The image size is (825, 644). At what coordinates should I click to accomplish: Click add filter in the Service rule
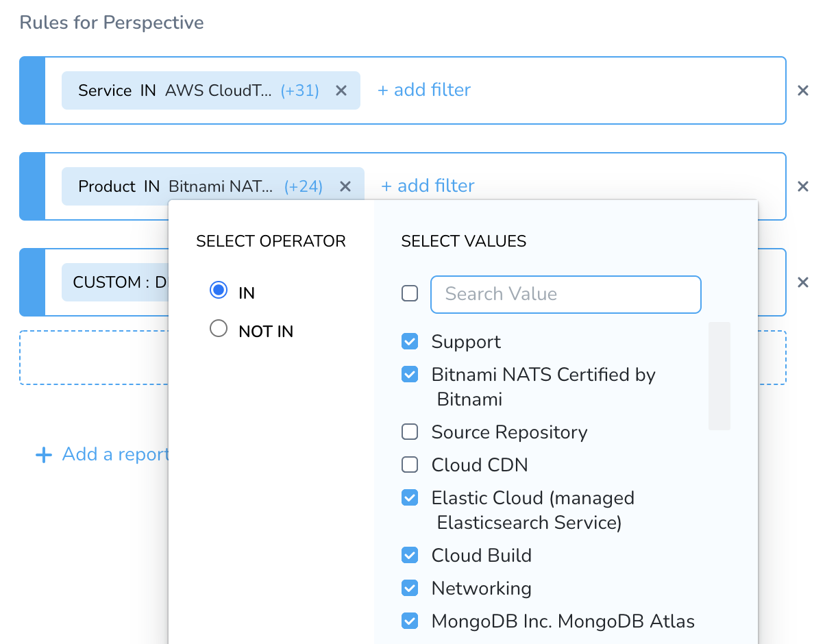424,90
